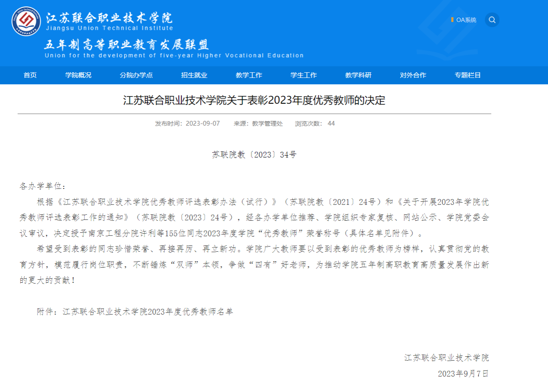Open the 学院概况 menu item
Image resolution: width=548 pixels, height=392 pixels.
coord(78,75)
